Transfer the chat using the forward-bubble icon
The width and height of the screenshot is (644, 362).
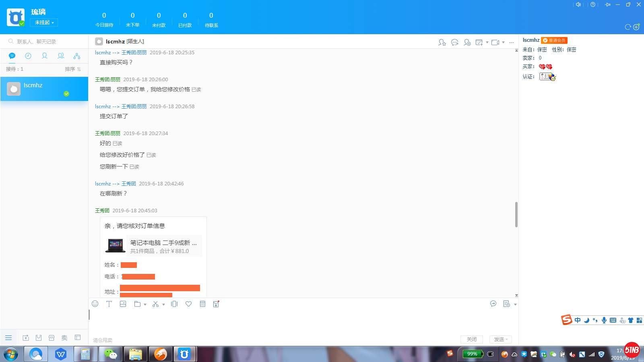coord(455,42)
